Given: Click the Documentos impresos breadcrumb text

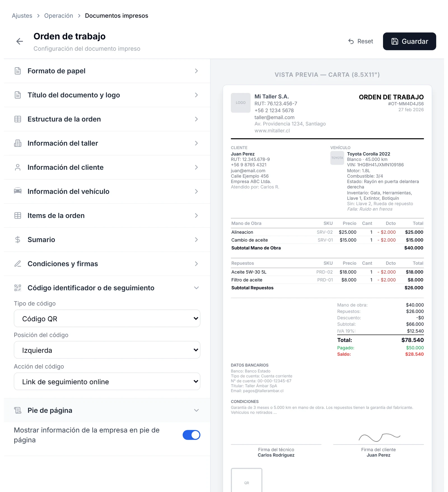Looking at the screenshot, I should (x=116, y=16).
